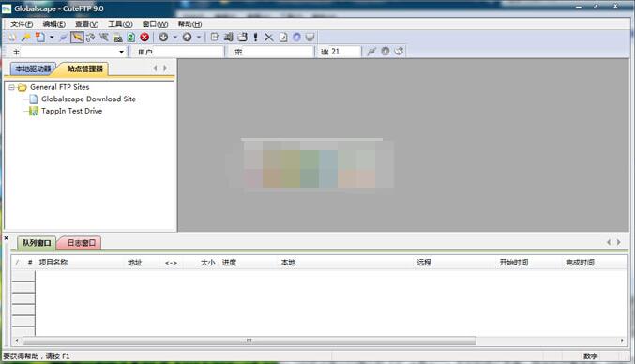The width and height of the screenshot is (635, 364).
Task: Click the Delete X icon in toolbar
Action: click(268, 38)
